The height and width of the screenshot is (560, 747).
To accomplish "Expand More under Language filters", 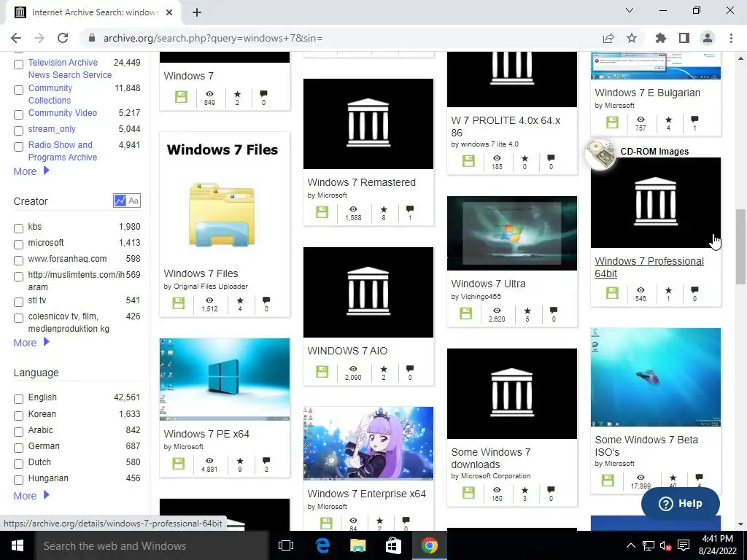I will tap(31, 496).
